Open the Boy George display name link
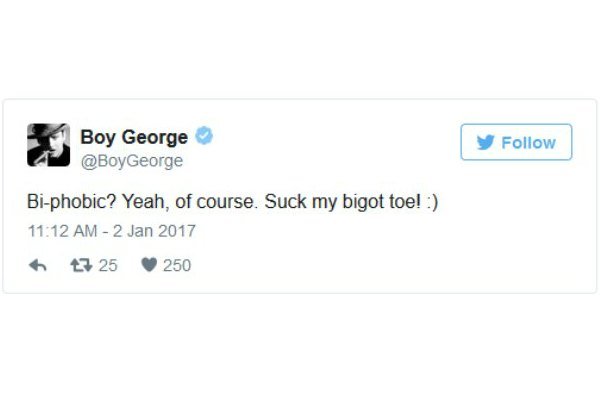Screen dimensions: 600x400 133,137
